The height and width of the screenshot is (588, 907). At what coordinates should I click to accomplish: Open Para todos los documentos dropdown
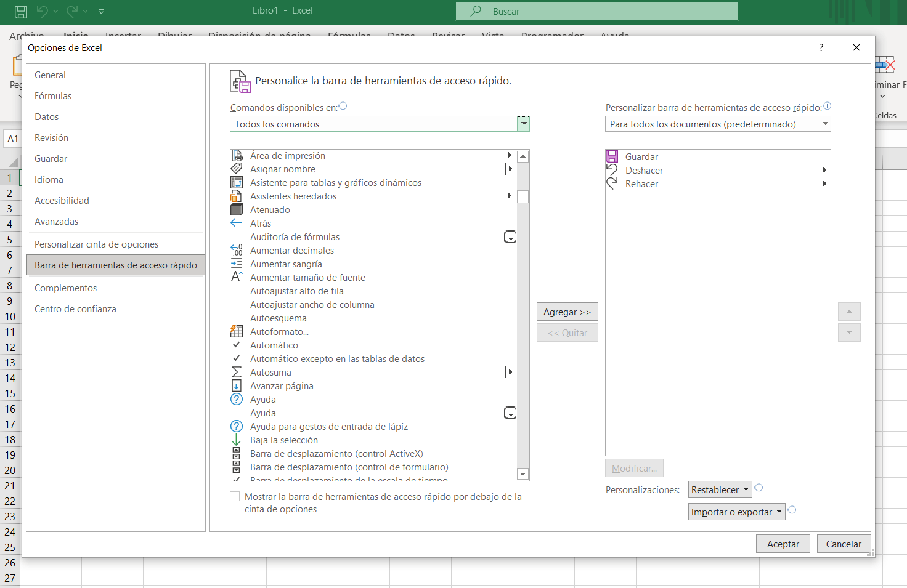[x=825, y=124]
